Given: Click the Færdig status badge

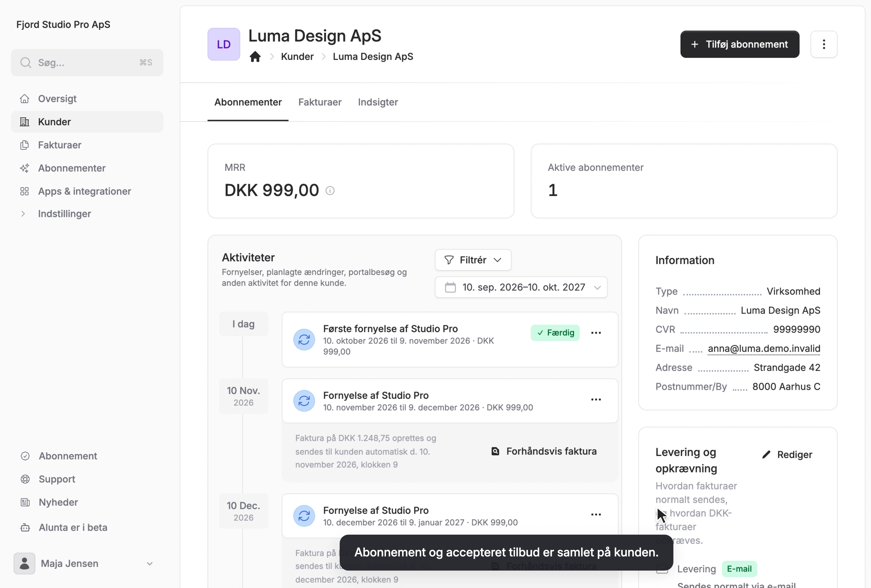Looking at the screenshot, I should (x=555, y=333).
